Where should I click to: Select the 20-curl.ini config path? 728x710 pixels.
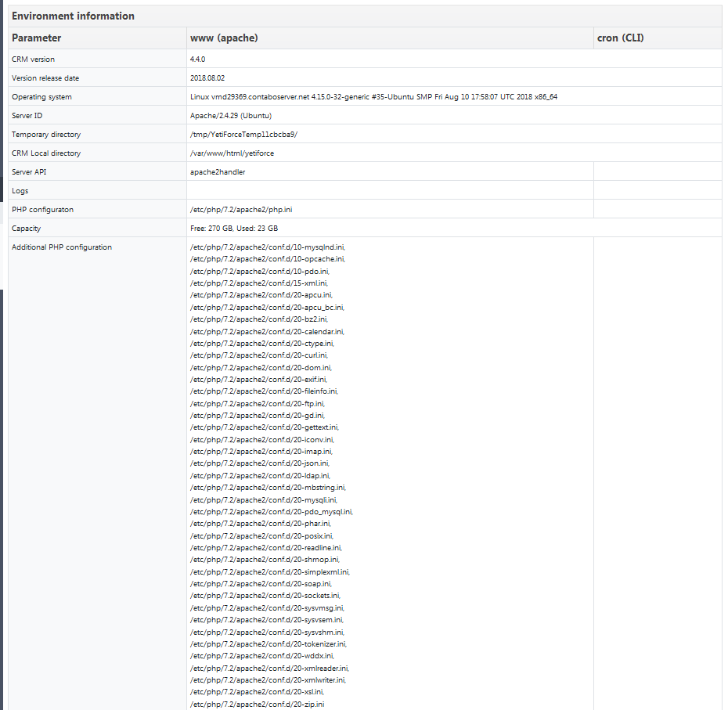(x=259, y=355)
